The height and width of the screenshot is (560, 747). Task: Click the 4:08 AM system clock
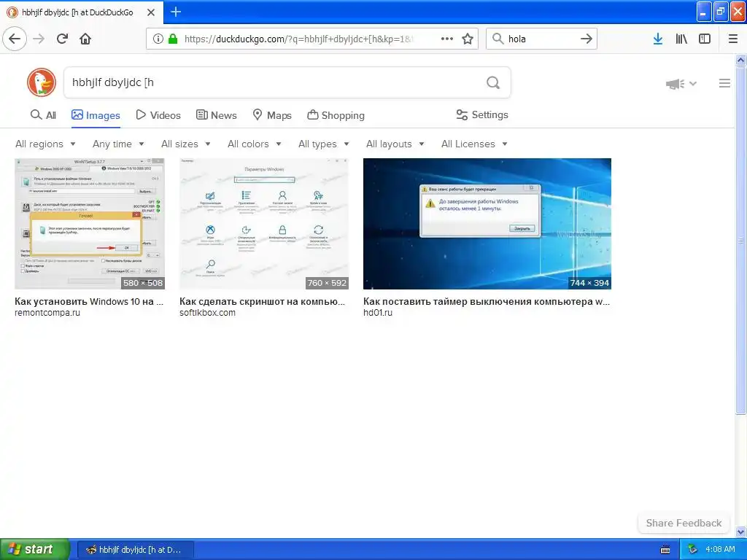[720, 550]
